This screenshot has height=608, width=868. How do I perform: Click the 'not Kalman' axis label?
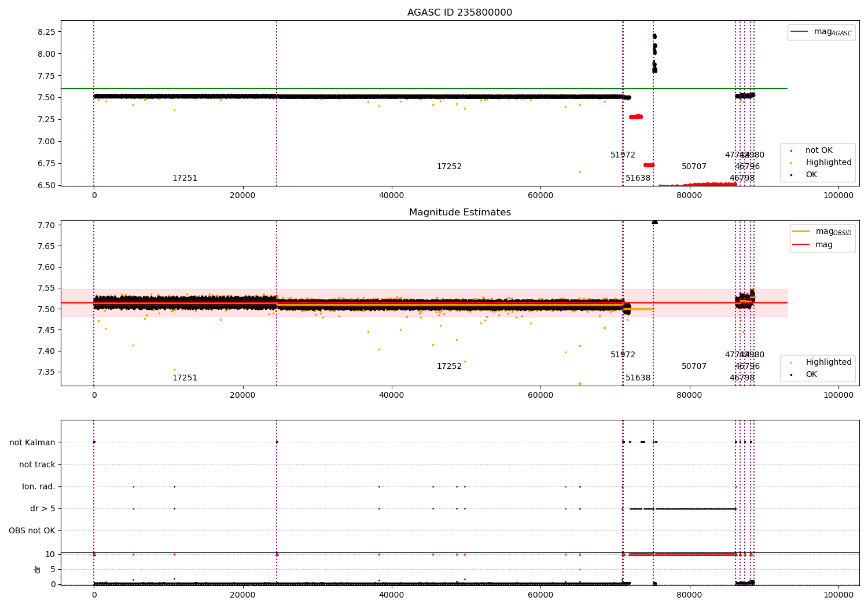coord(32,442)
